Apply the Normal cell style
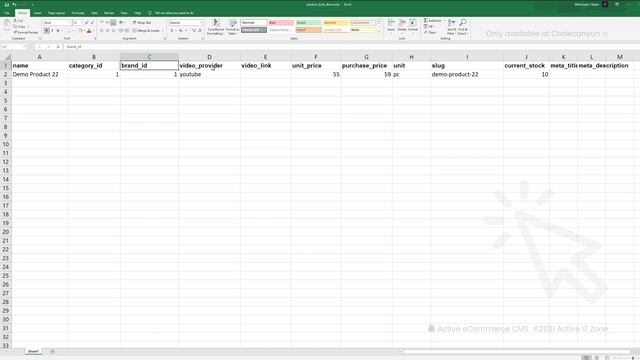The image size is (640, 360). click(x=254, y=22)
